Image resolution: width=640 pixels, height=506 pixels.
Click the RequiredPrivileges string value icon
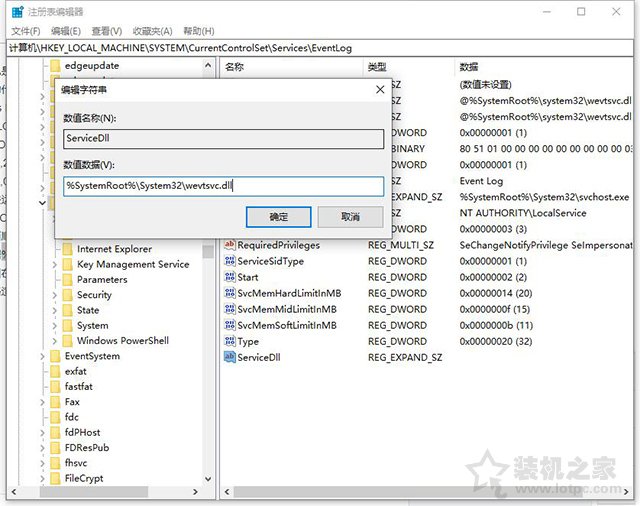230,245
